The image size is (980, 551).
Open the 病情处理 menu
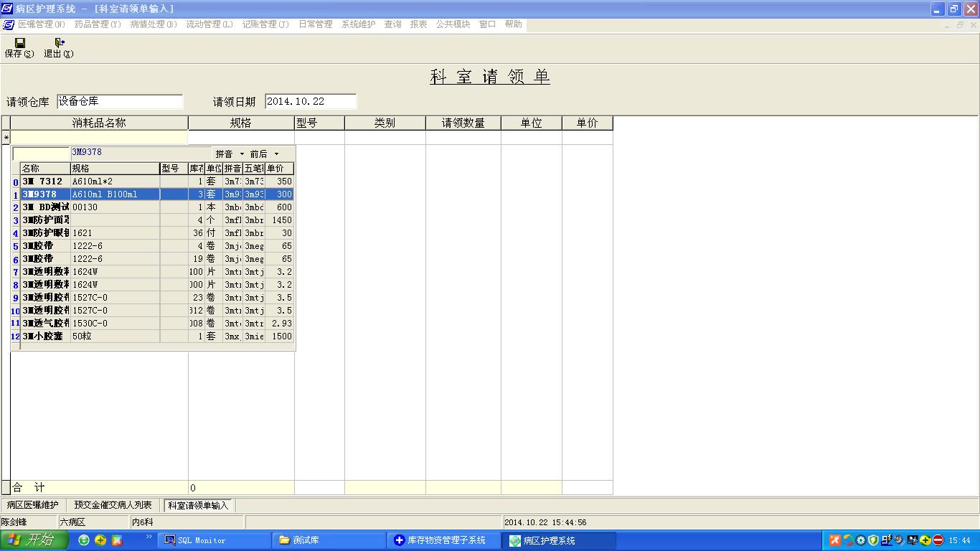[154, 24]
